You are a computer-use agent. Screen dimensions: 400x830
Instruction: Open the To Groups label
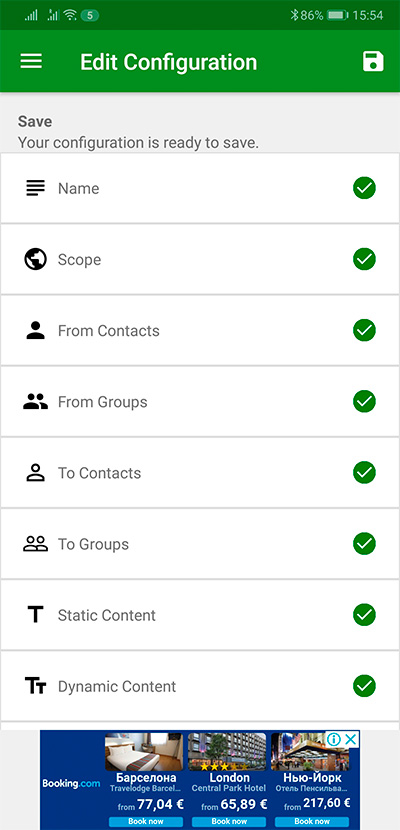point(93,544)
